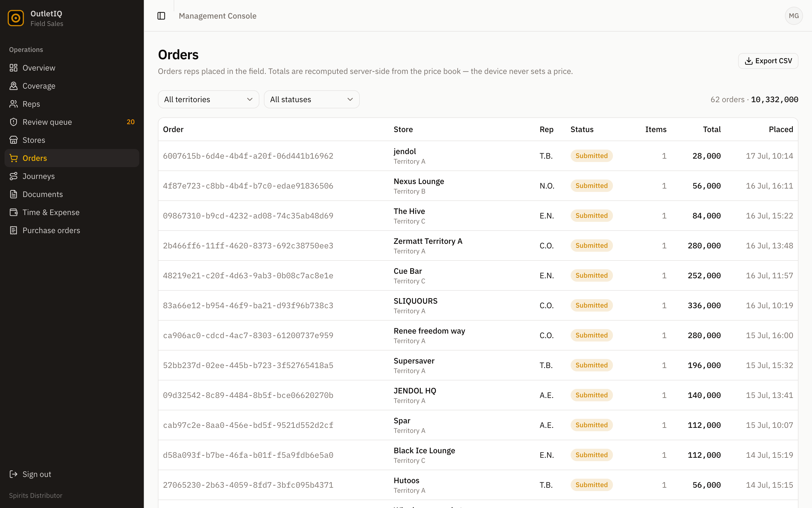Click the Store column header
The image size is (812, 508).
(403, 129)
